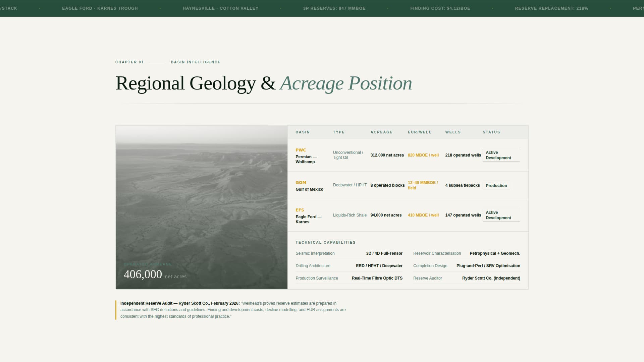Select the EFS basin code
Image resolution: width=644 pixels, height=362 pixels.
pyautogui.click(x=300, y=210)
